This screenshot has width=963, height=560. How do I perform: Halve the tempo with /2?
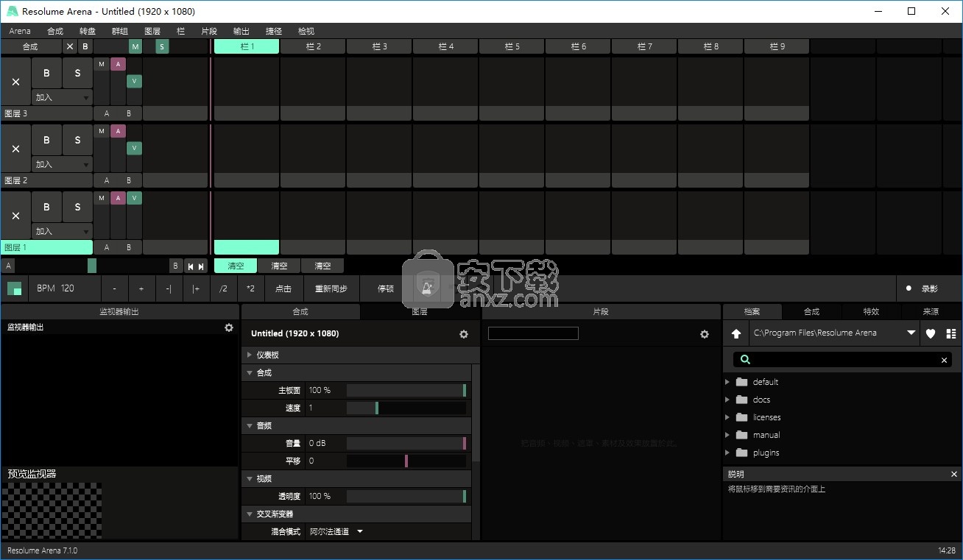click(x=223, y=288)
